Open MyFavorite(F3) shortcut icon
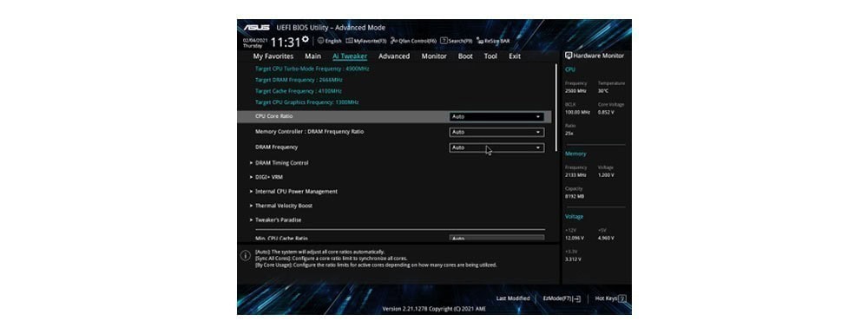 349,41
